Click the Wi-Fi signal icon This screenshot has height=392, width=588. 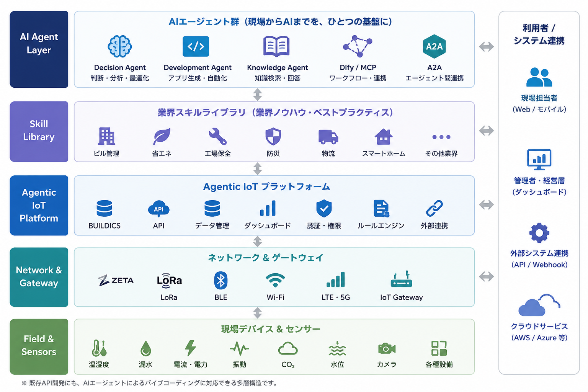(275, 280)
